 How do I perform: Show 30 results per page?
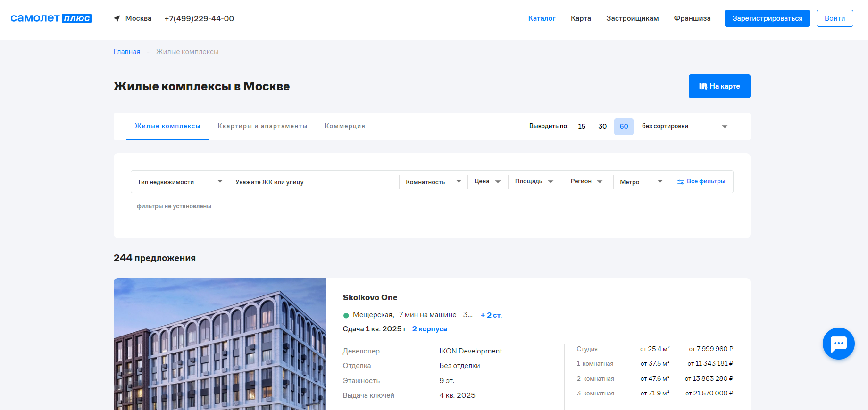(x=602, y=126)
